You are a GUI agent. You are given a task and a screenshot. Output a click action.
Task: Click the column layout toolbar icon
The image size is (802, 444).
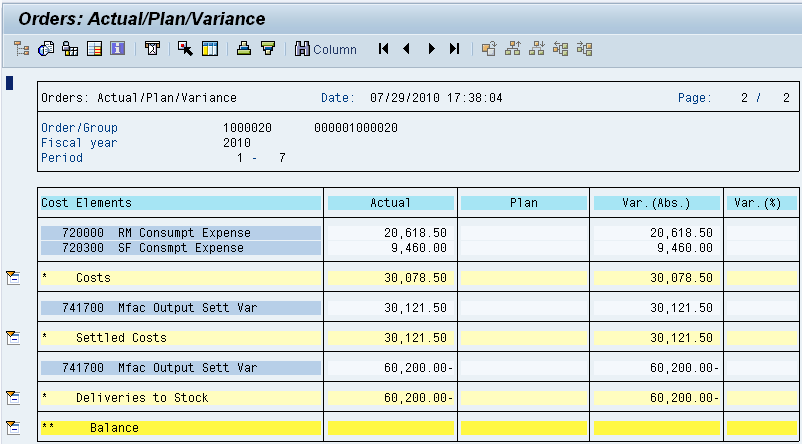210,49
